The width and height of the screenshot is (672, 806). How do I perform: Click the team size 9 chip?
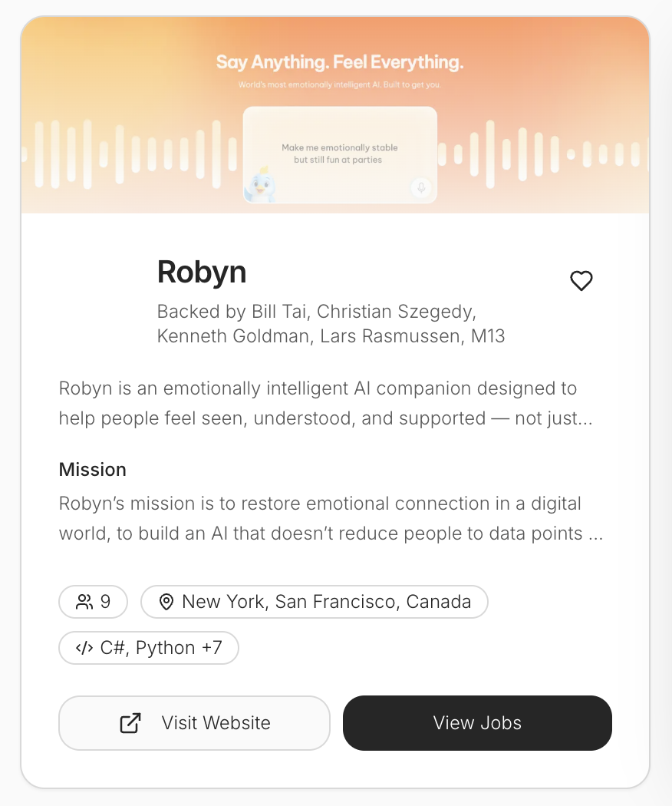point(93,601)
